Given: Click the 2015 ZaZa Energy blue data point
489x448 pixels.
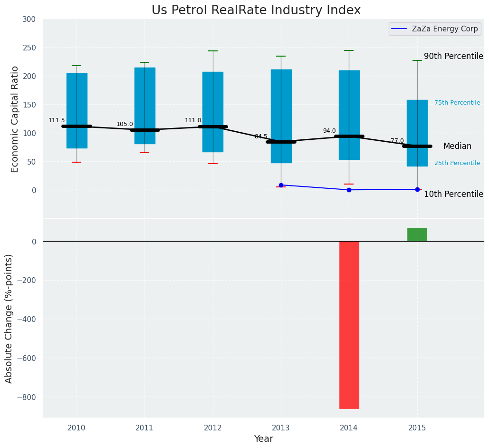Looking at the screenshot, I should click(x=417, y=189).
